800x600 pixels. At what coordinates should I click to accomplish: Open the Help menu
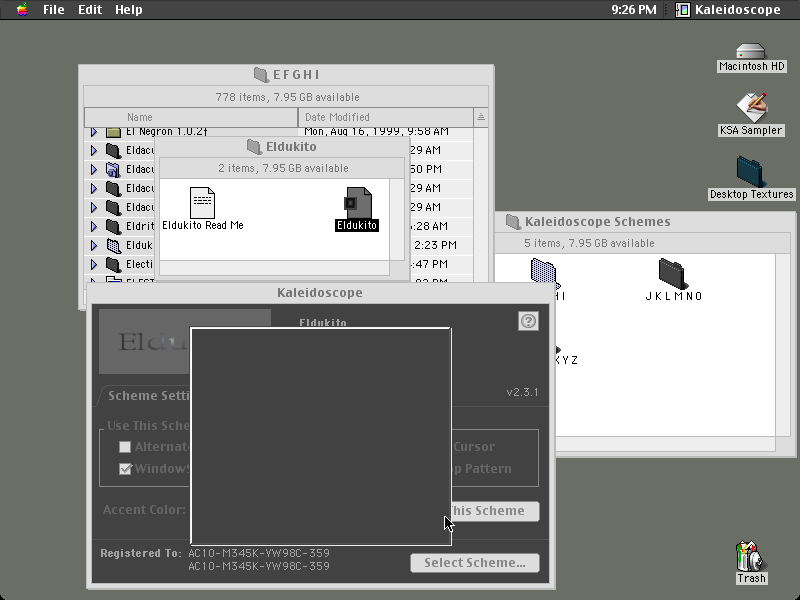tap(129, 10)
